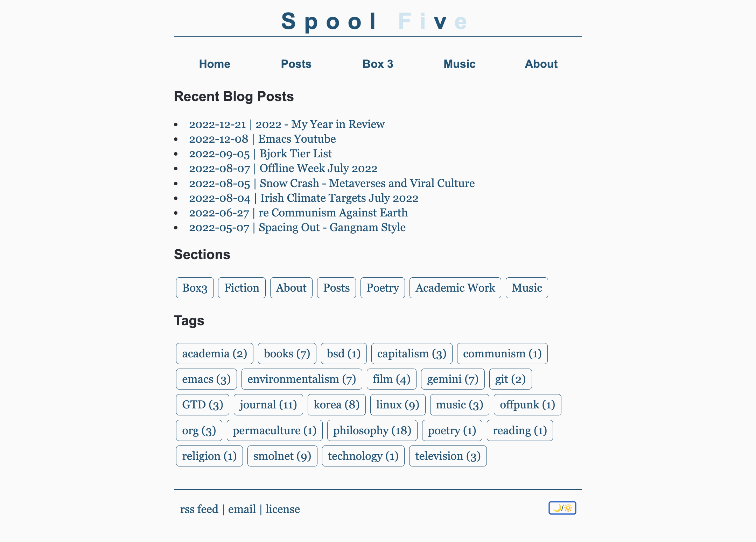
Task: Open the rss feed link
Action: pyautogui.click(x=199, y=509)
